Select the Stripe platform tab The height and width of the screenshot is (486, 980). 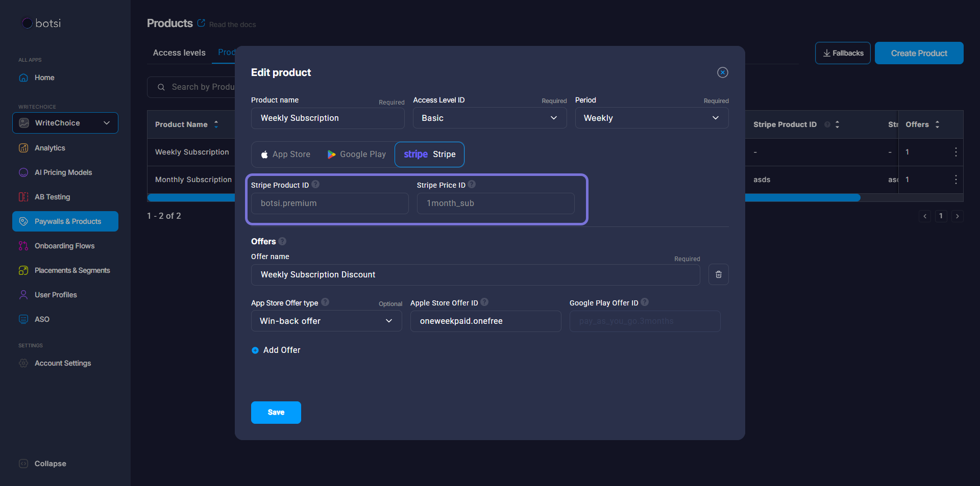(429, 155)
